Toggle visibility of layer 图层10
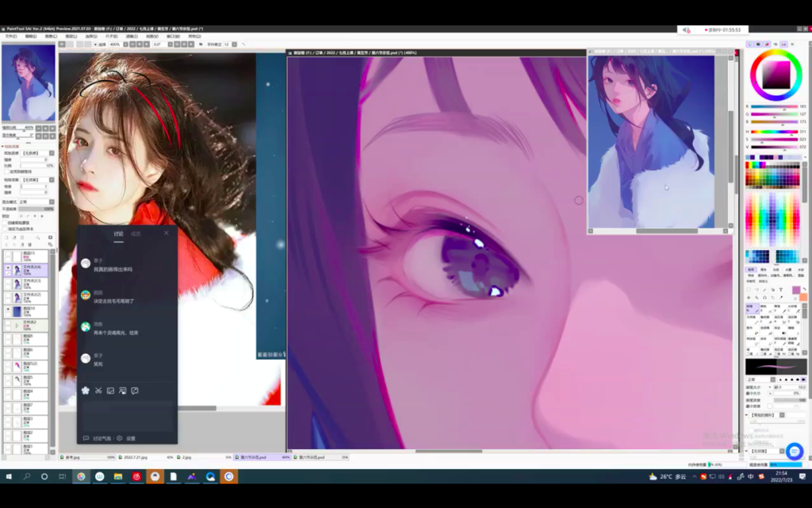Screen dimensions: 812x508 click(x=9, y=309)
